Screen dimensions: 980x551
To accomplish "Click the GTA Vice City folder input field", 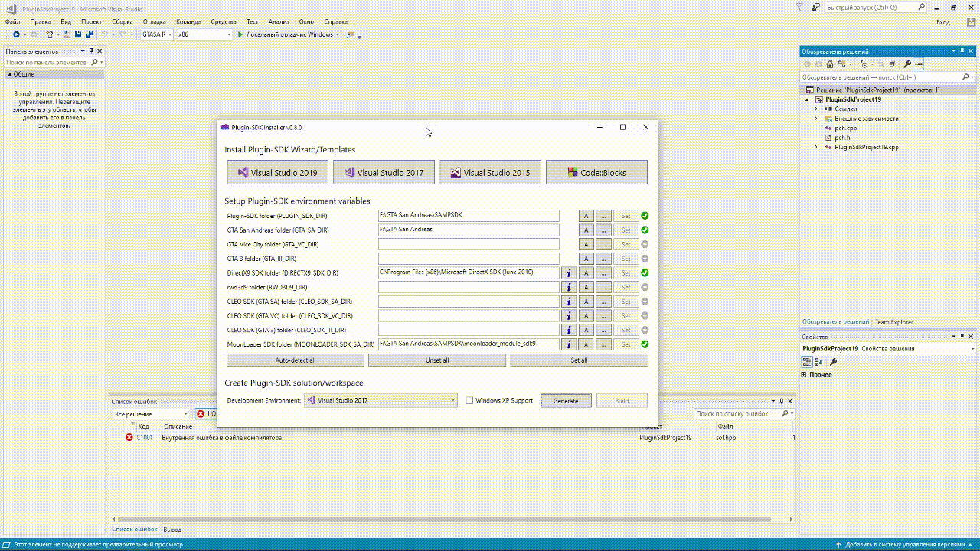I will pos(469,244).
